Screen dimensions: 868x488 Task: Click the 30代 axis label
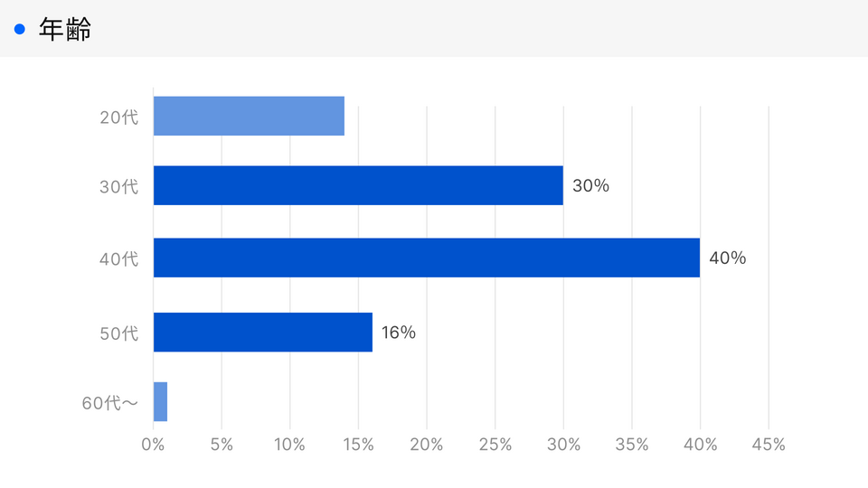point(118,187)
